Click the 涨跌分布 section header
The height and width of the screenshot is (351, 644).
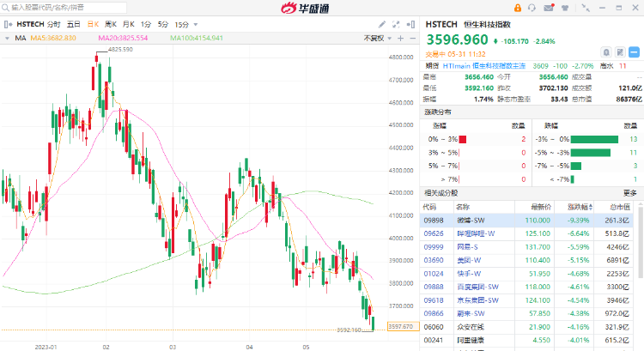coord(438,112)
